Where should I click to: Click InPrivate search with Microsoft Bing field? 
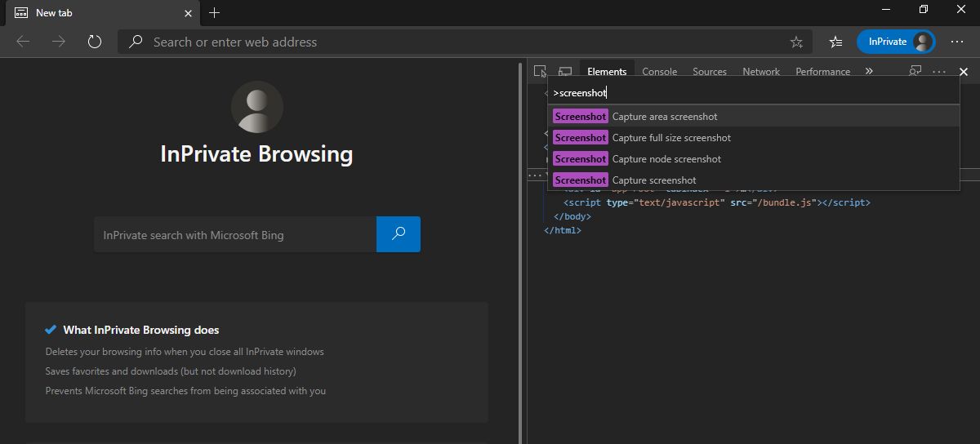pos(235,235)
